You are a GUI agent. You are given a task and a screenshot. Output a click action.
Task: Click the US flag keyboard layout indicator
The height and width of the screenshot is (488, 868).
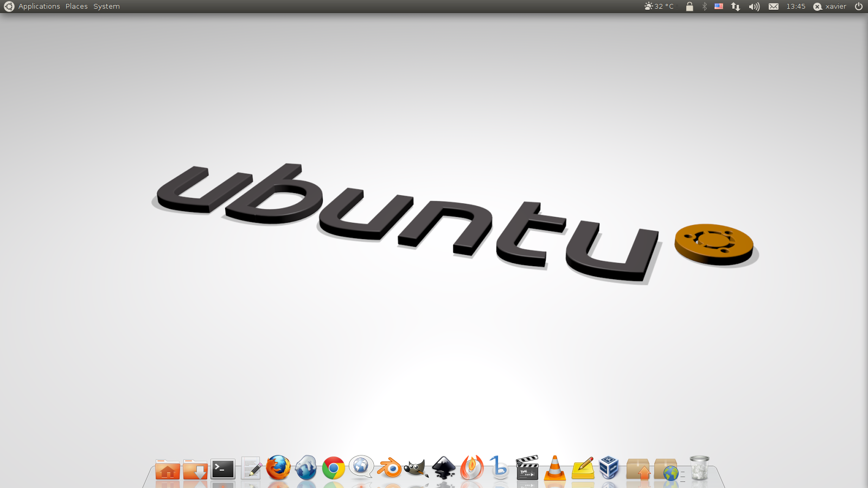click(x=719, y=7)
